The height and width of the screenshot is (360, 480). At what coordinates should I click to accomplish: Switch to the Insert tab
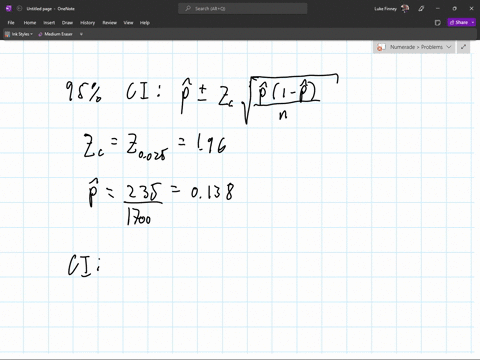point(49,23)
